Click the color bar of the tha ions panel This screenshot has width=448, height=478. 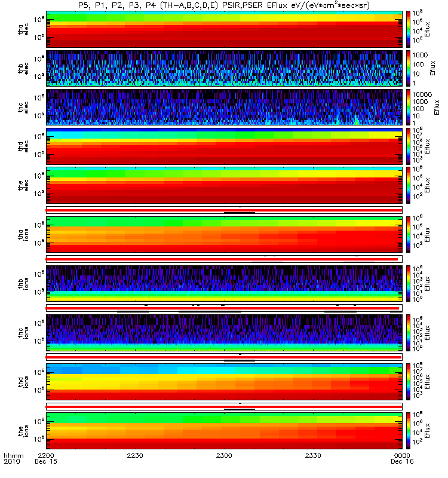click(x=408, y=234)
